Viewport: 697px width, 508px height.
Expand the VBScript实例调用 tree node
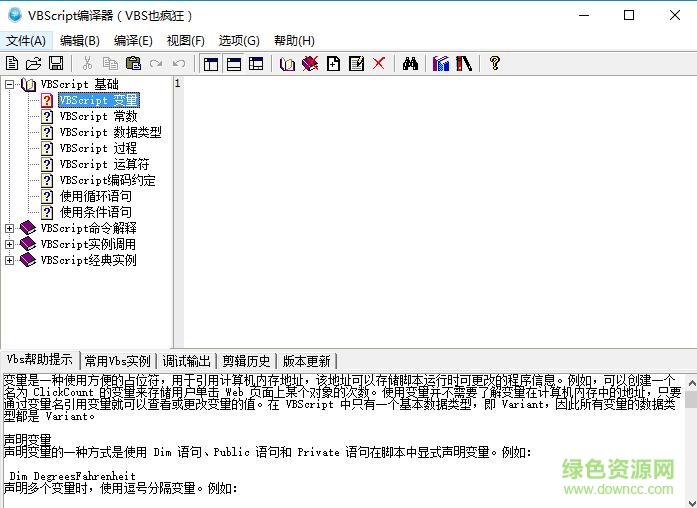(9, 244)
